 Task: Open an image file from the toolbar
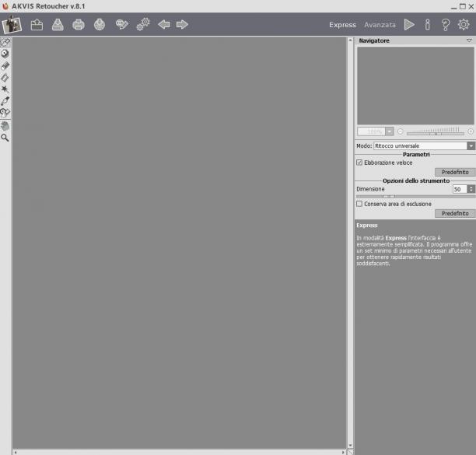tap(37, 25)
